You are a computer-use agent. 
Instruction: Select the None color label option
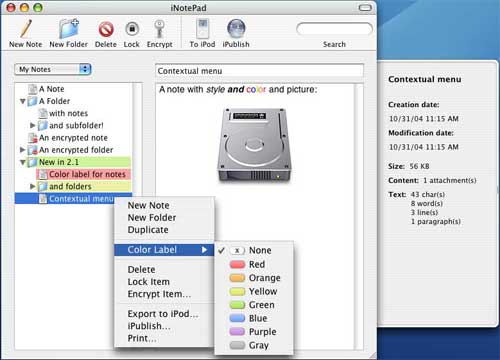[x=254, y=250]
